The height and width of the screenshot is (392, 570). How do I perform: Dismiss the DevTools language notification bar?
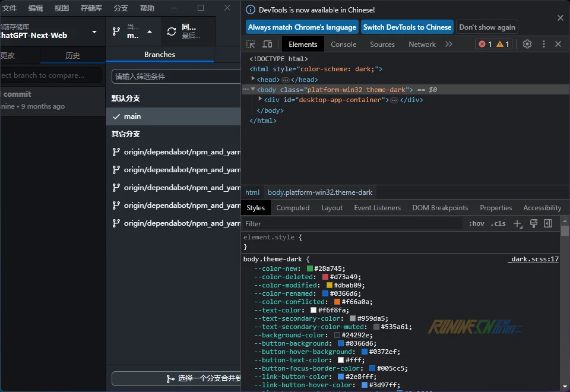[x=560, y=18]
